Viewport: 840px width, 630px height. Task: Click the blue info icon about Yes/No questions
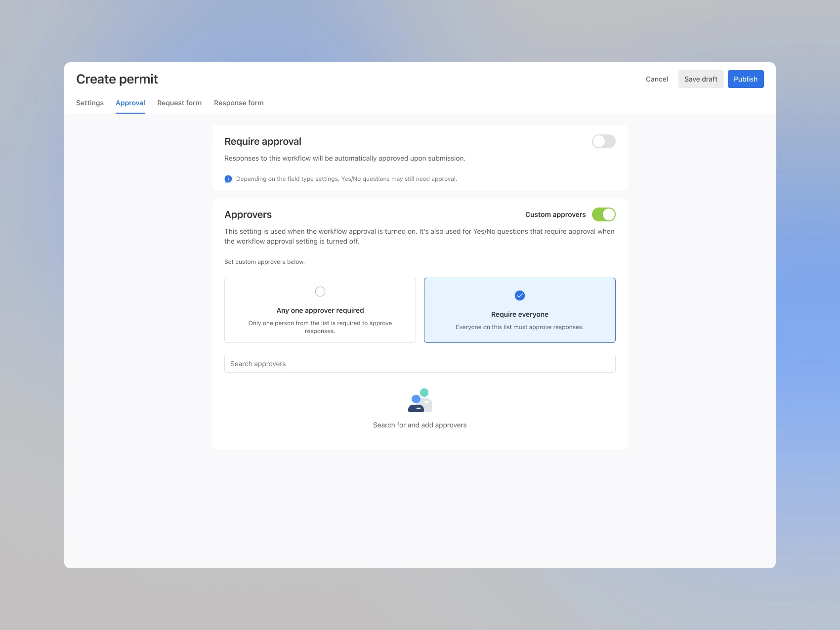pos(228,179)
